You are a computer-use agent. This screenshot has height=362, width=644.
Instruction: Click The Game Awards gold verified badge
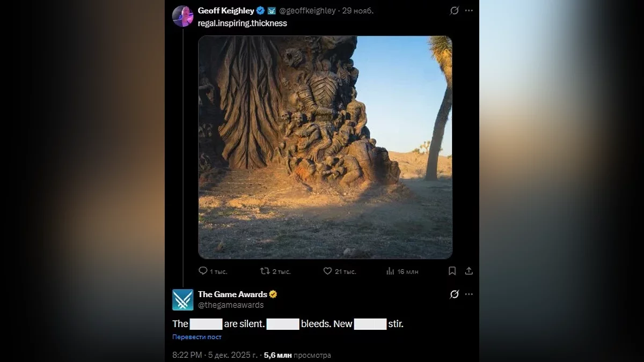[273, 294]
